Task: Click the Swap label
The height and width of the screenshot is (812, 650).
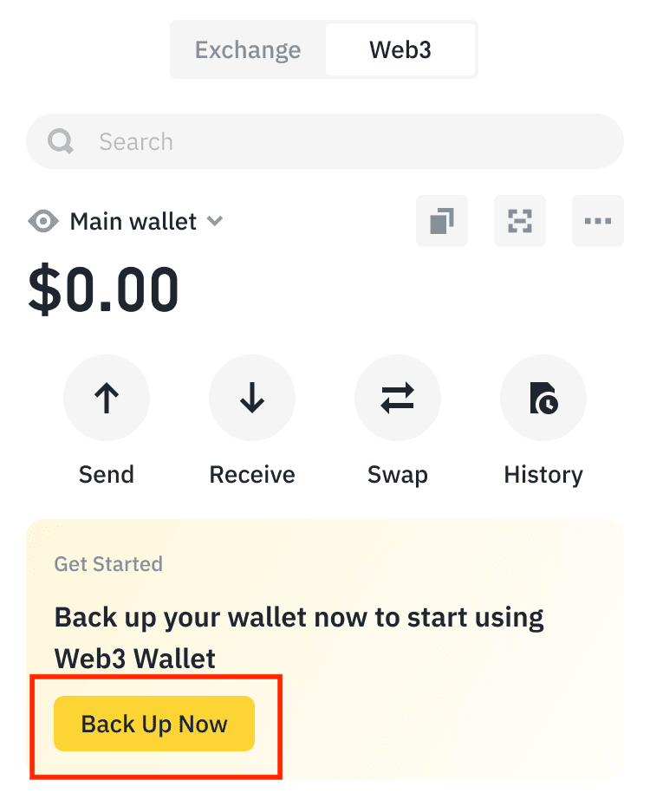Action: pos(398,475)
